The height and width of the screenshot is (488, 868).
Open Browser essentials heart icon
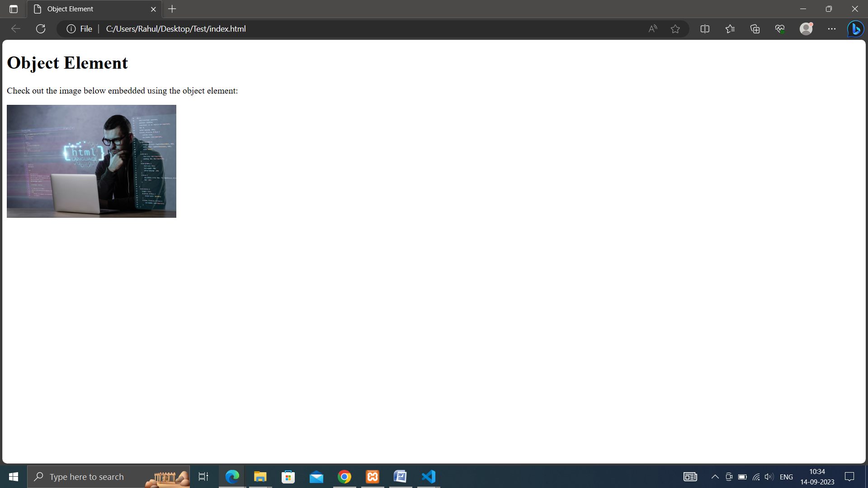click(780, 29)
